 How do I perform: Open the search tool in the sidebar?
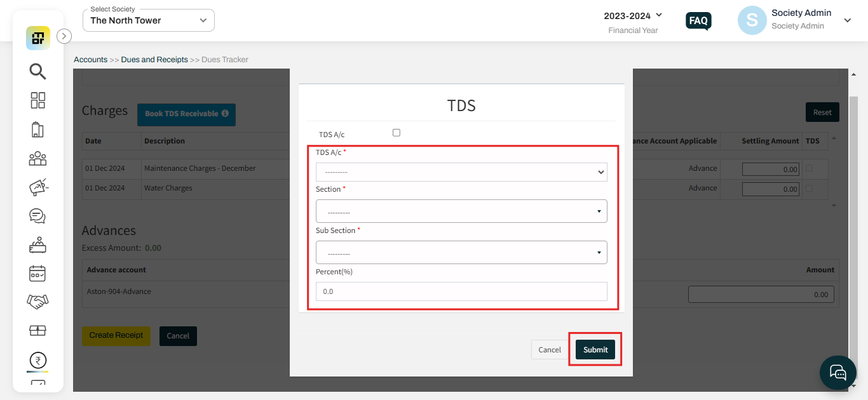[x=37, y=72]
